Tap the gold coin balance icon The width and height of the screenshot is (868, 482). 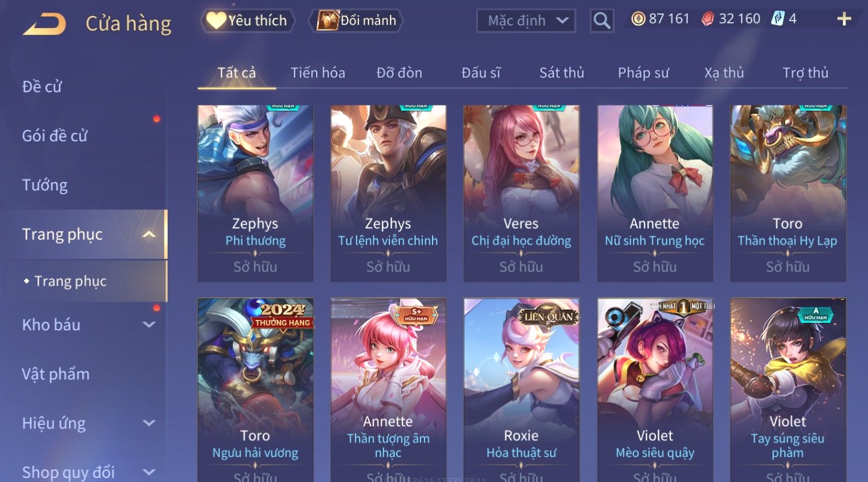(x=638, y=19)
